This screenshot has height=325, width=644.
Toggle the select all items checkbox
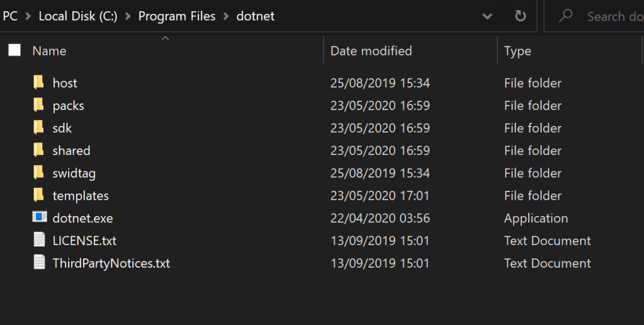point(14,50)
